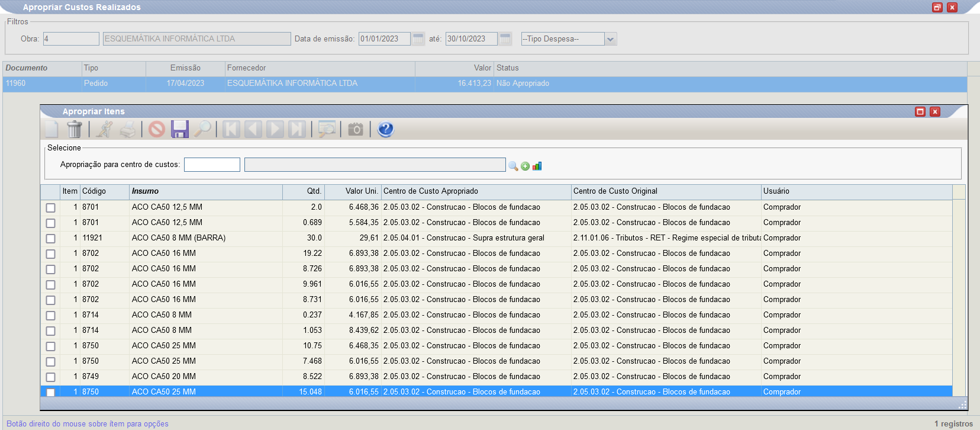The width and height of the screenshot is (980, 430).
Task: Click the cost center code input field
Action: pos(212,165)
